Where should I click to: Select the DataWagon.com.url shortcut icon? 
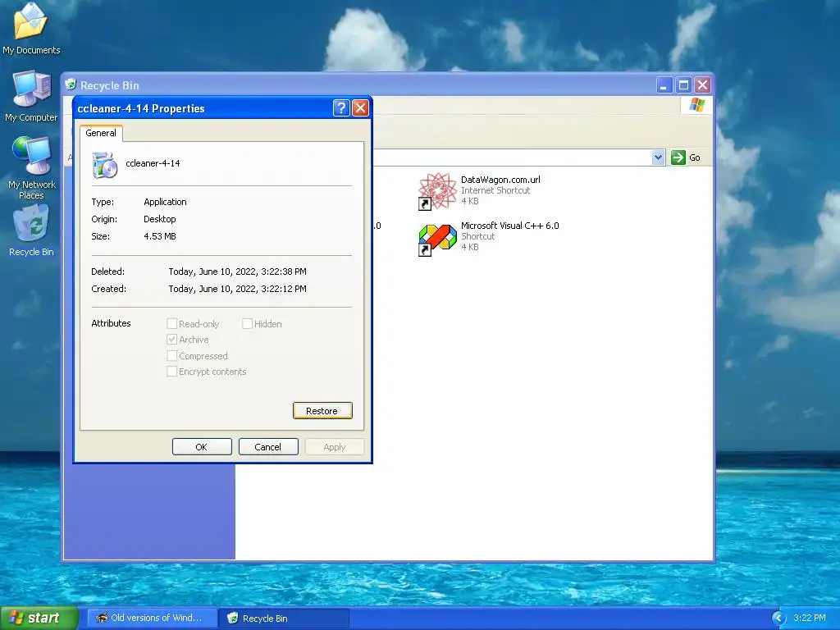click(x=438, y=190)
